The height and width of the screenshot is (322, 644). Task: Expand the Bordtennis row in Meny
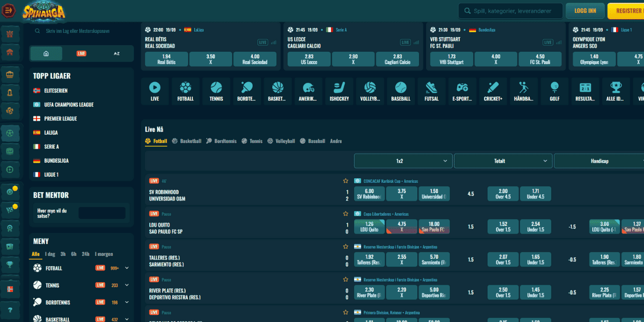[127, 302]
